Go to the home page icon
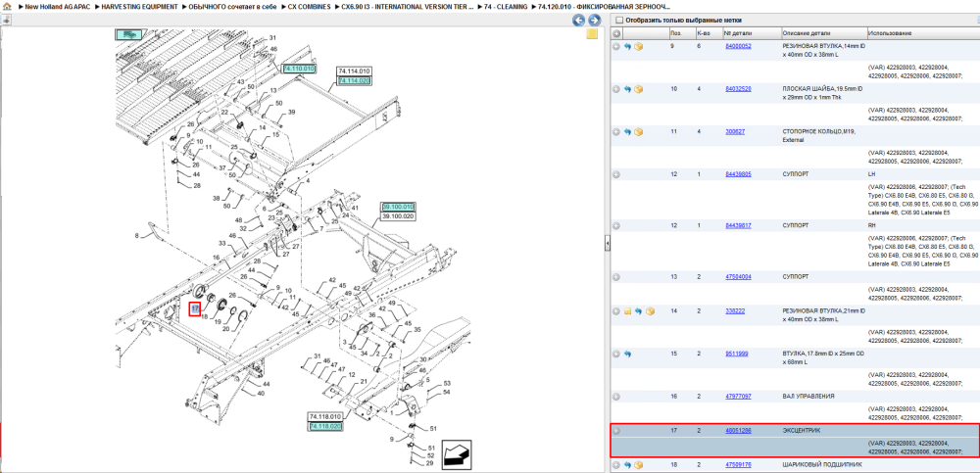The width and height of the screenshot is (980, 473). (x=7, y=6)
